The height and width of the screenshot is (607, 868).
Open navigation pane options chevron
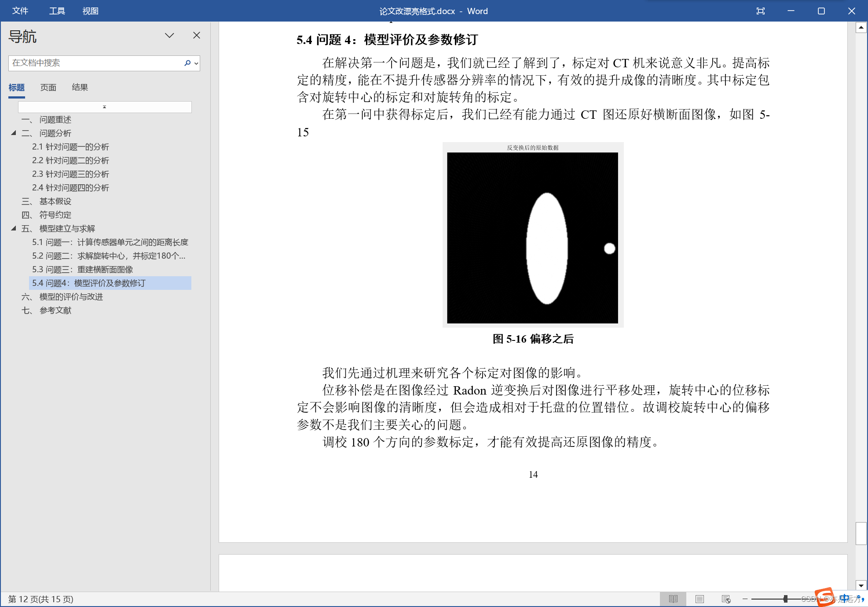[169, 35]
